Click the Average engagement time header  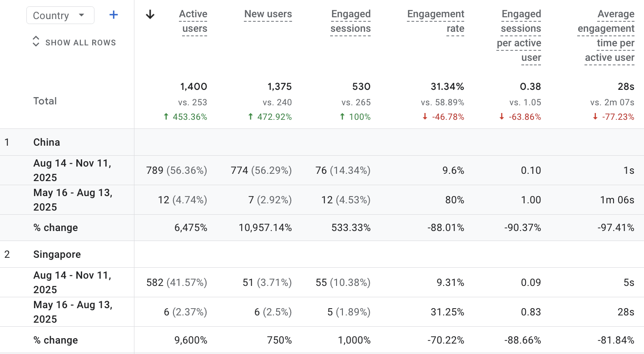coord(606,35)
